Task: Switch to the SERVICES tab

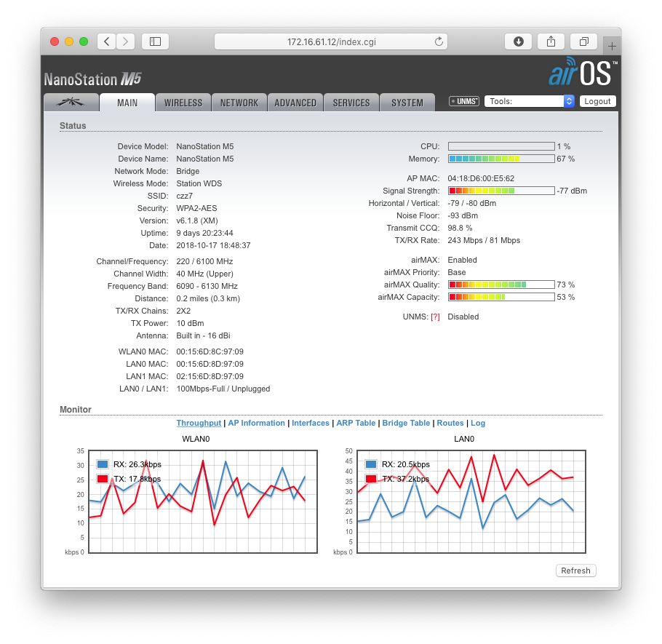Action: point(351,103)
